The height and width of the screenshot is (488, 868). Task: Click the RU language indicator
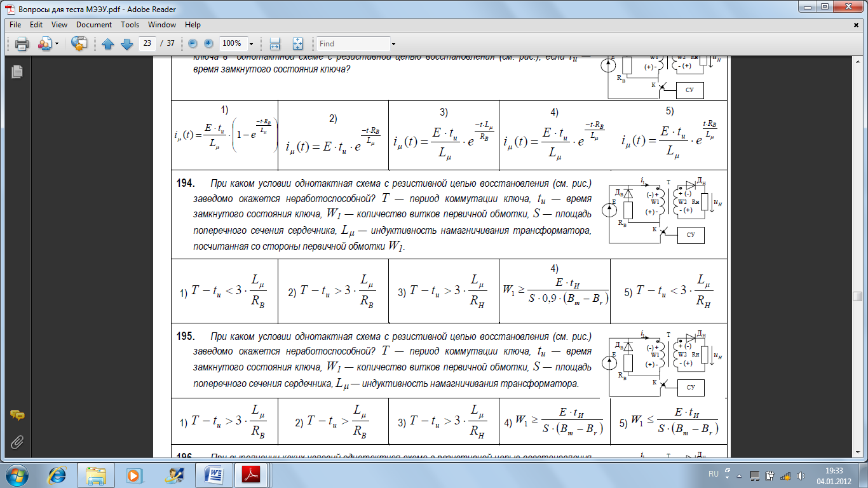[x=713, y=474]
